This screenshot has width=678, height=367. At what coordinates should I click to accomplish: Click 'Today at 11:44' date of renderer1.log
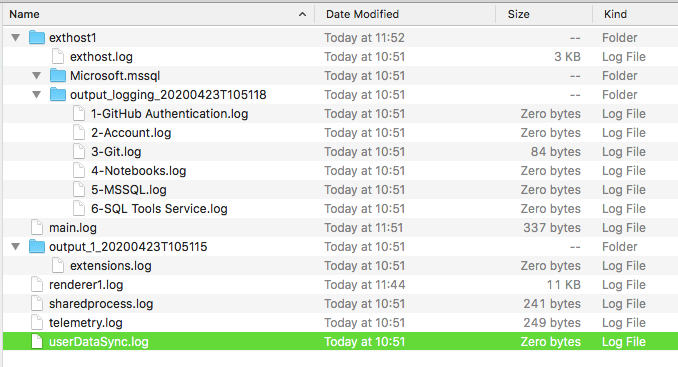pyautogui.click(x=365, y=285)
